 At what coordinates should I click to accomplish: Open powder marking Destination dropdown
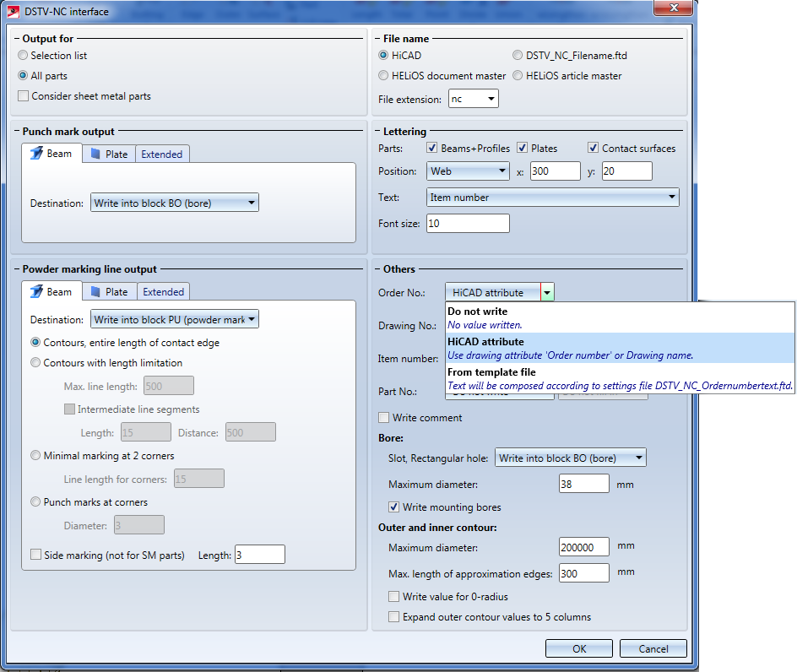coord(174,319)
